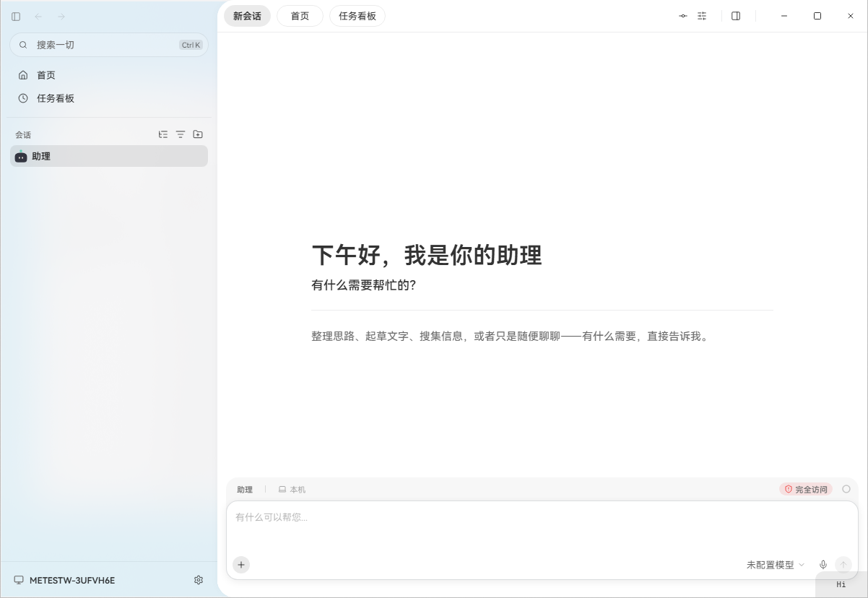Toggle the right side panel icon
This screenshot has width=868, height=598.
click(736, 16)
